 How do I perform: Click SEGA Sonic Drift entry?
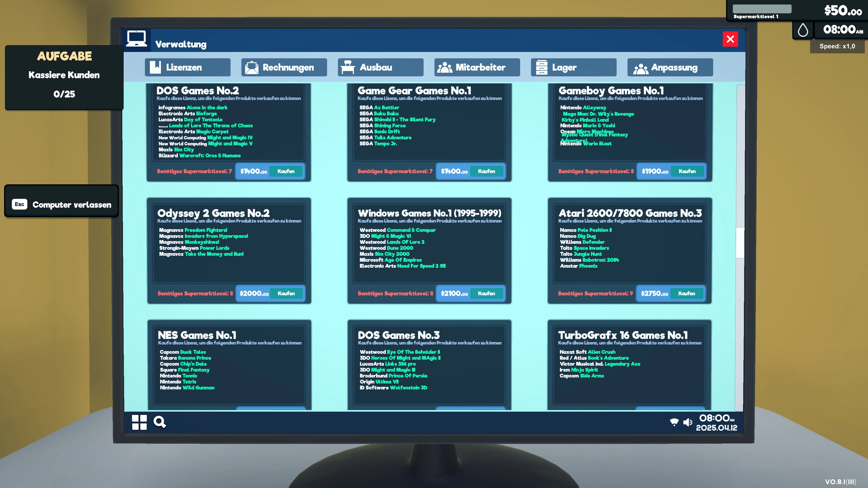(380, 132)
